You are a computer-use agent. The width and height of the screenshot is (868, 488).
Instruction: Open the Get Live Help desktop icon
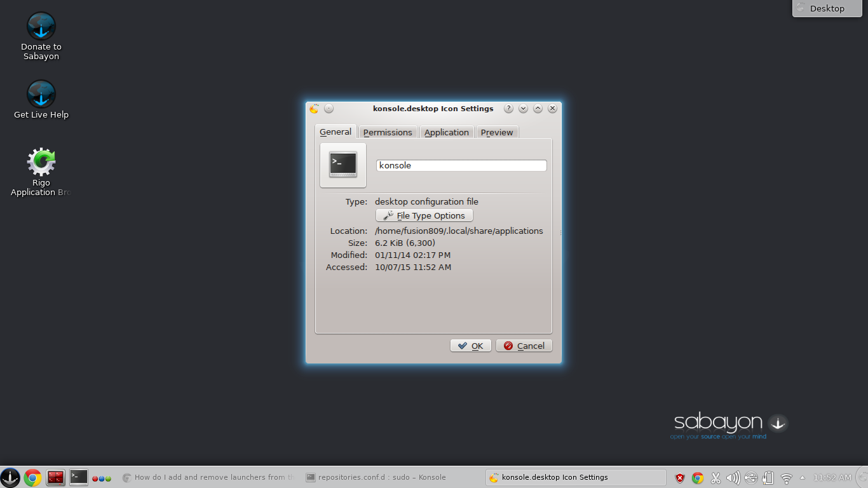click(41, 100)
